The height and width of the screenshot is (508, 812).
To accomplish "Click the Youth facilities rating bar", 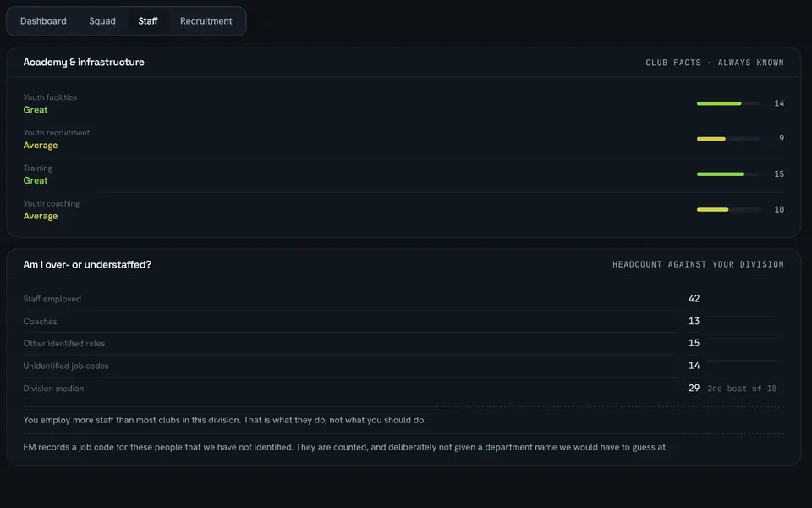I will coord(728,103).
